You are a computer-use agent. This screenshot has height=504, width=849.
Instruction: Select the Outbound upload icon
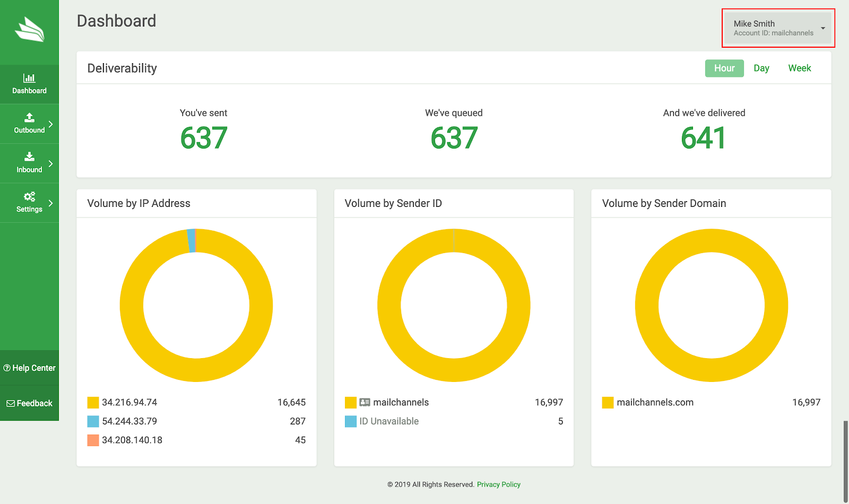pos(30,117)
